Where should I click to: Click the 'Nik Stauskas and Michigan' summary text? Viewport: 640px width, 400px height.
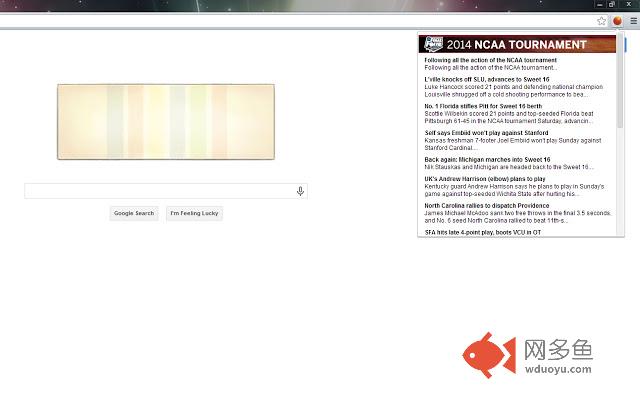point(509,167)
